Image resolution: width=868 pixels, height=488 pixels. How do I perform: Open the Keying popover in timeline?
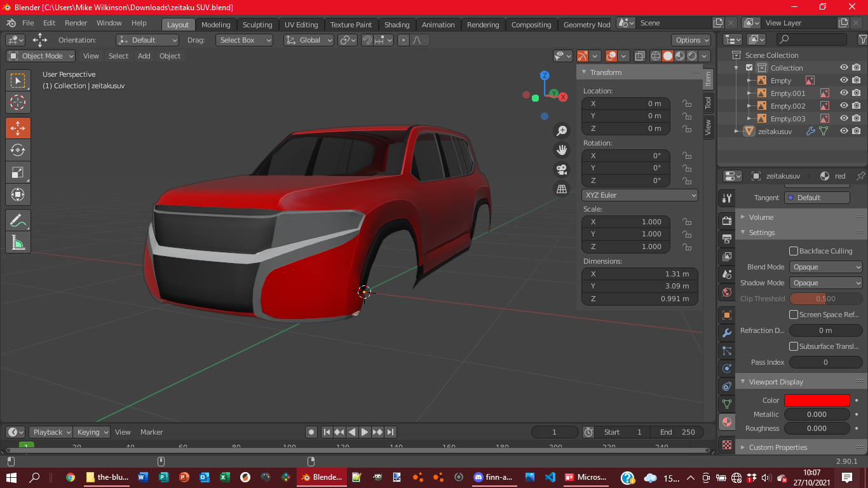click(92, 432)
